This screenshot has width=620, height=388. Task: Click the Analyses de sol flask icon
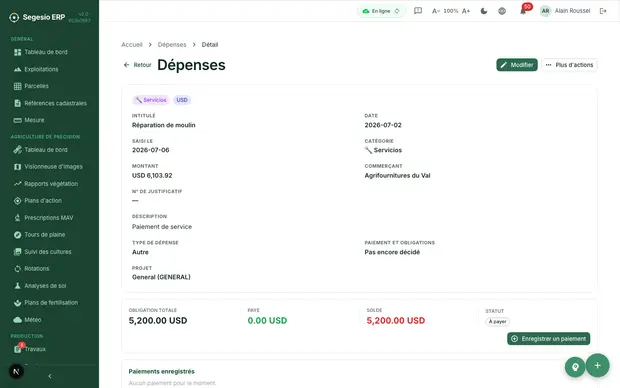(17, 286)
